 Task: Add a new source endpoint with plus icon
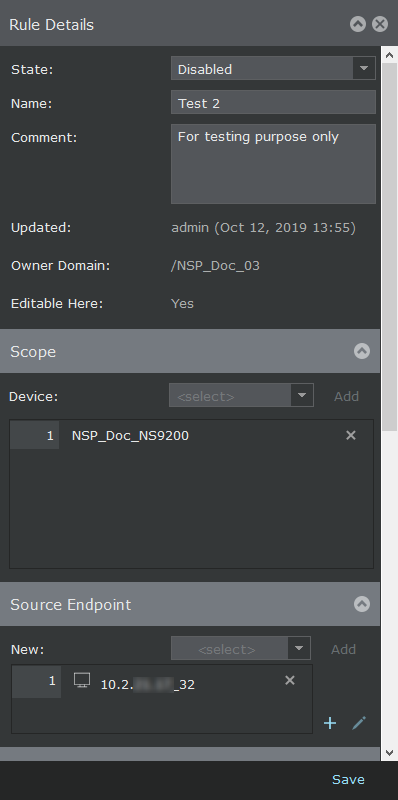click(330, 723)
